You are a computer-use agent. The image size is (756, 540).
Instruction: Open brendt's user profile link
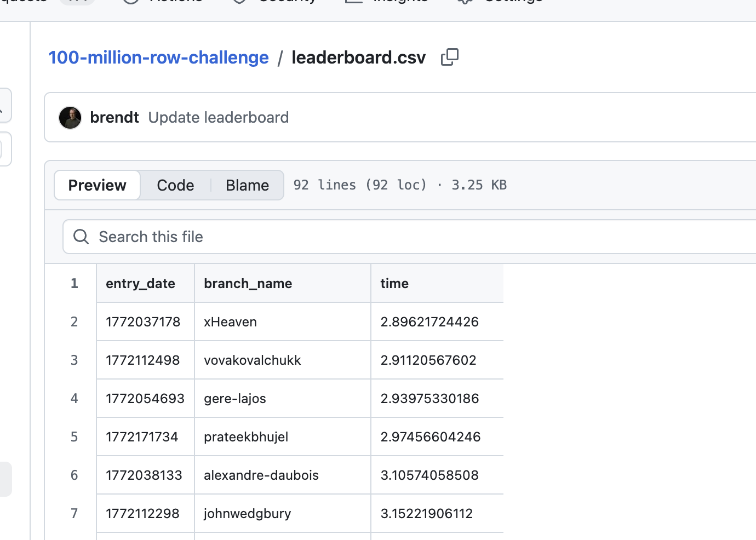coord(114,118)
